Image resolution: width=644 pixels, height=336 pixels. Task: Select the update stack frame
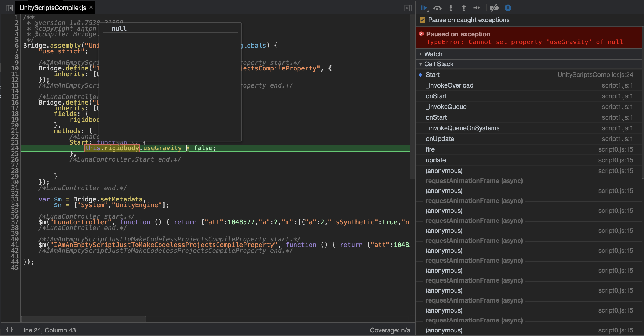point(529,160)
